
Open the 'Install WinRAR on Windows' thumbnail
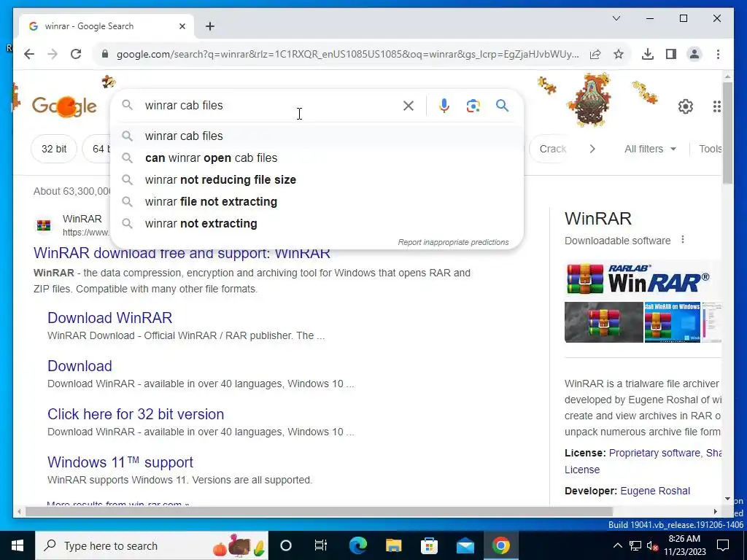(x=672, y=322)
